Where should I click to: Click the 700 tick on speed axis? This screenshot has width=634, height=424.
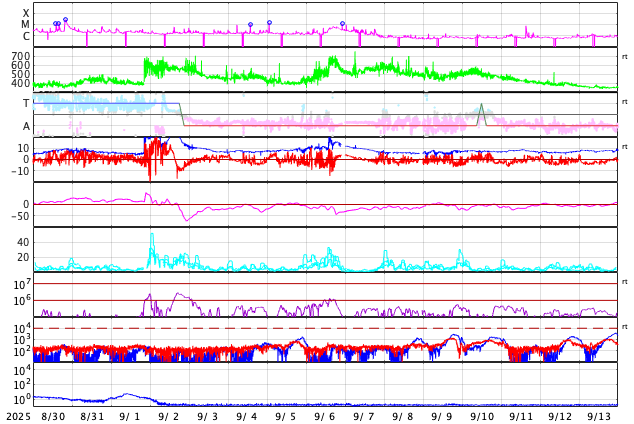tap(20, 56)
